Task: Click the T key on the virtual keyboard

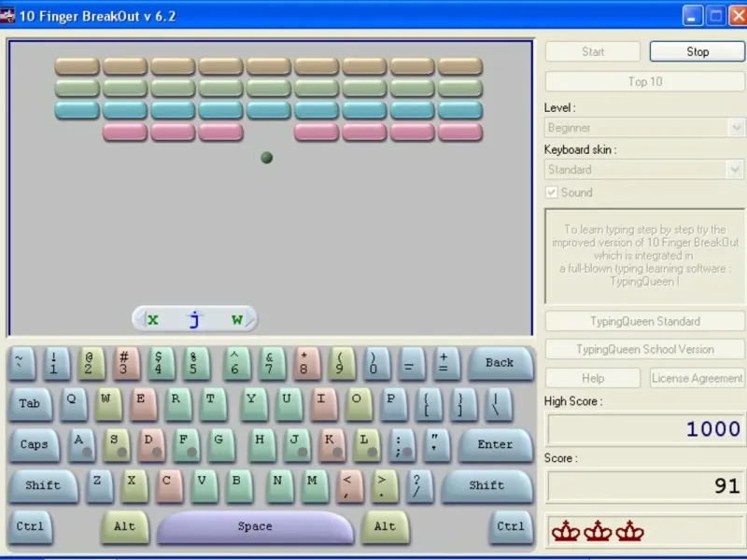Action: pyautogui.click(x=213, y=405)
